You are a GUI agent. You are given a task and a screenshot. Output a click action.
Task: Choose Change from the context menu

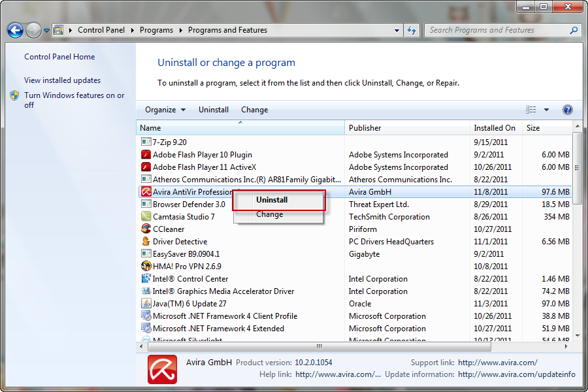point(278,214)
